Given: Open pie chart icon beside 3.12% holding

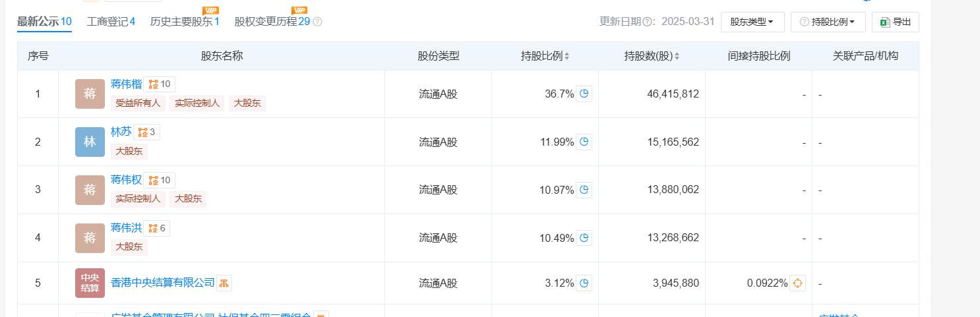Looking at the screenshot, I should point(584,283).
